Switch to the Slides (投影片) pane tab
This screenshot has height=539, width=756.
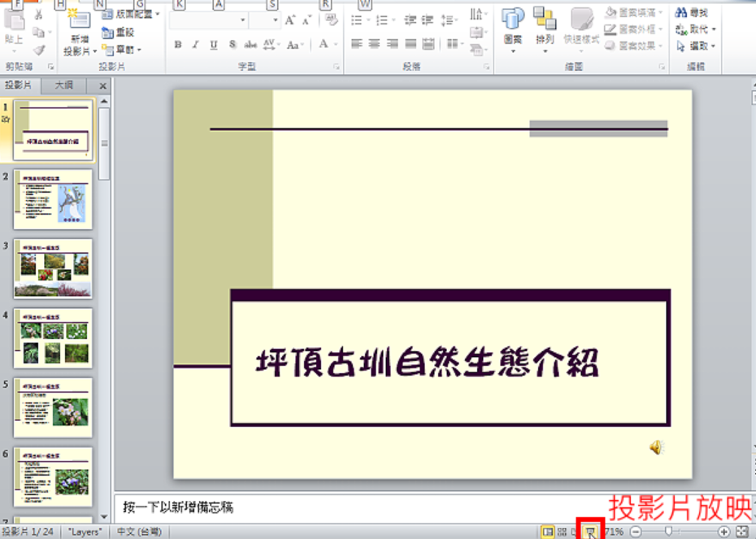(19, 85)
